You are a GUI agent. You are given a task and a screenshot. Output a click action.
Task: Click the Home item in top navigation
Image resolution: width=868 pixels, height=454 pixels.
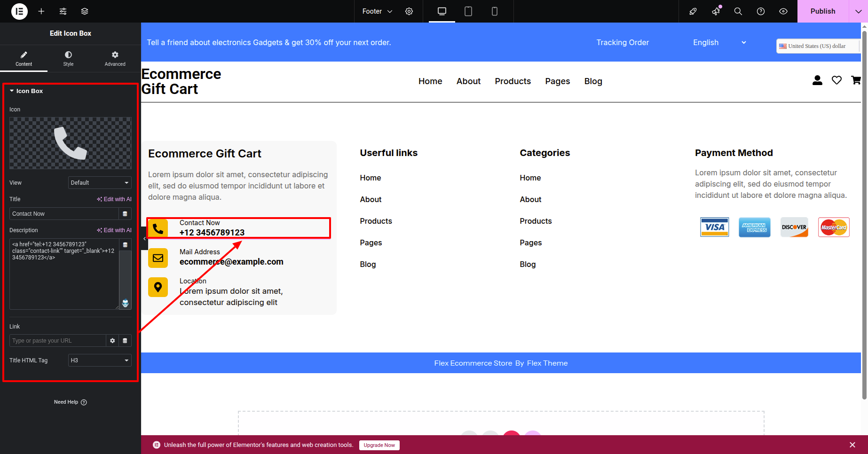pos(430,81)
